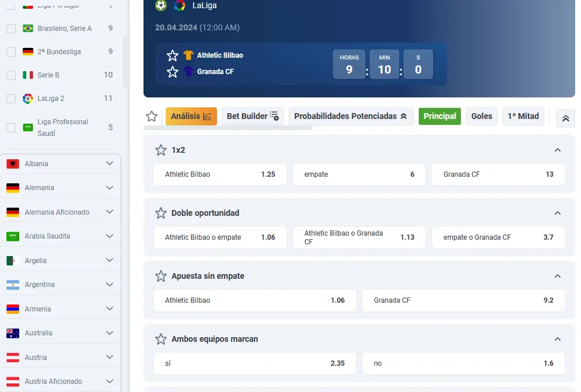Switch to the Goles tab
This screenshot has width=581, height=392.
point(481,116)
